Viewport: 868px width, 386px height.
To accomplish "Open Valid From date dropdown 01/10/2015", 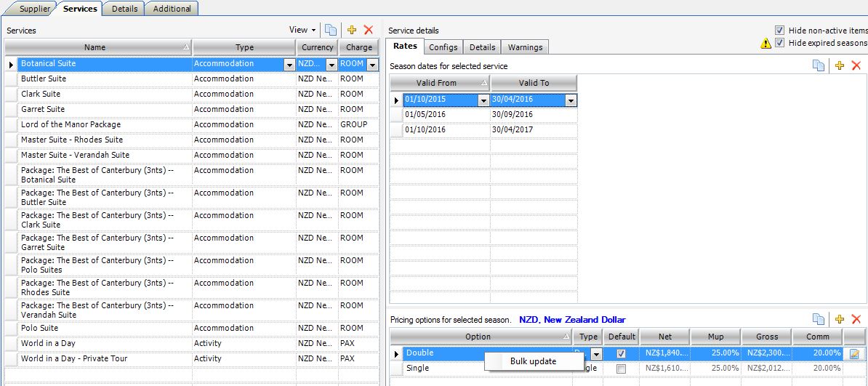I will click(483, 100).
